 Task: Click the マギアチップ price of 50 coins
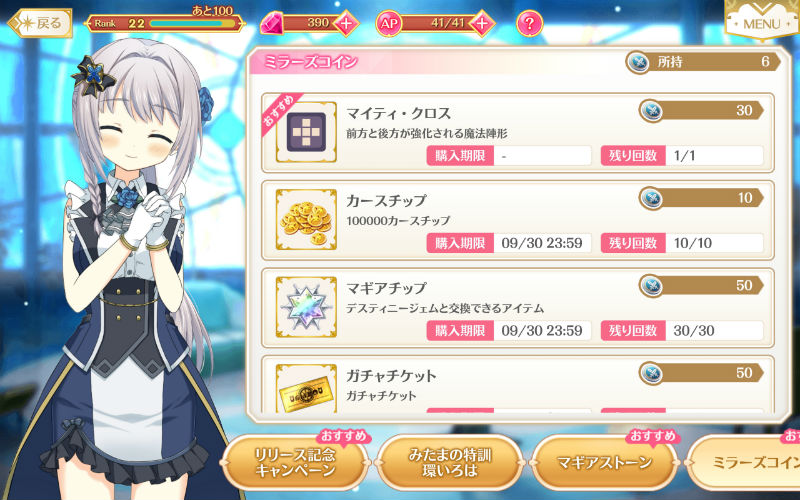[x=701, y=285]
